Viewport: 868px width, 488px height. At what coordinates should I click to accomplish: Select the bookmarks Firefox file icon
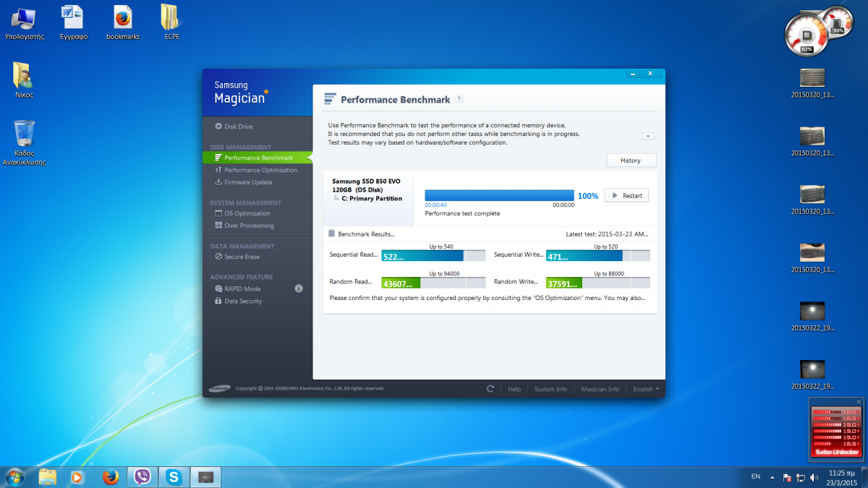pyautogui.click(x=123, y=22)
